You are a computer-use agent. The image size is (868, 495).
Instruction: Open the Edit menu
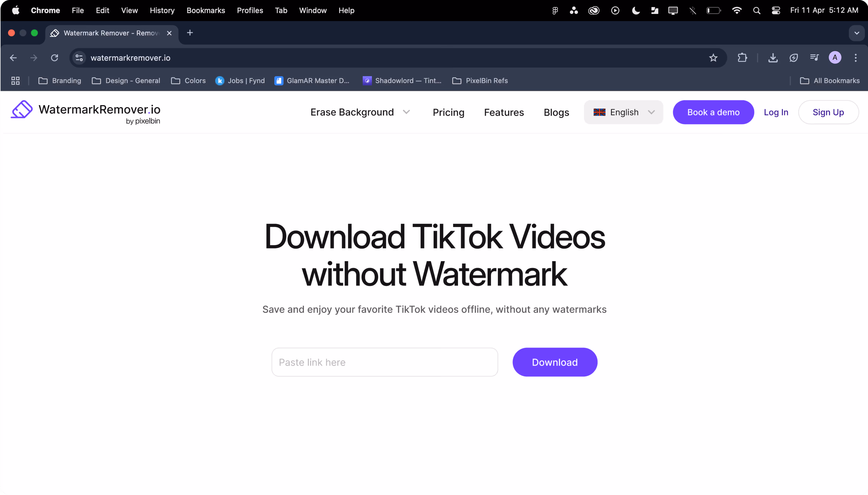coord(102,11)
